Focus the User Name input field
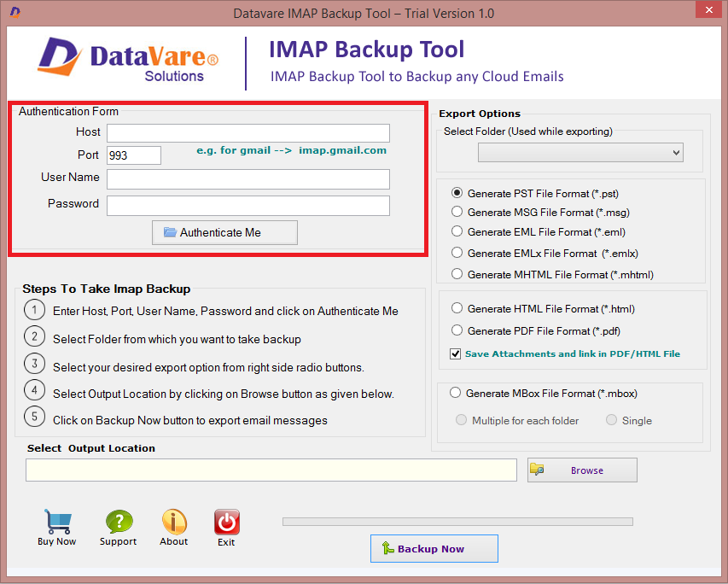This screenshot has width=728, height=584. coord(248,179)
